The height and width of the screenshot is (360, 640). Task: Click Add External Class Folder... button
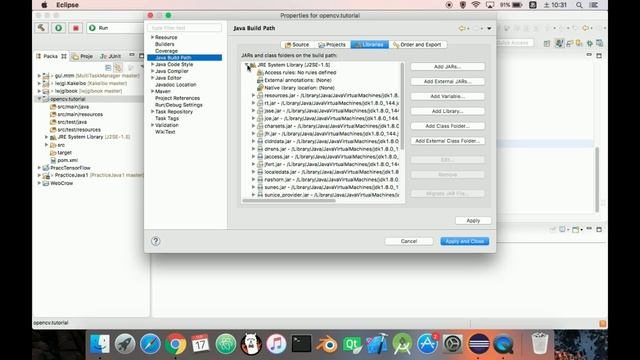point(447,141)
